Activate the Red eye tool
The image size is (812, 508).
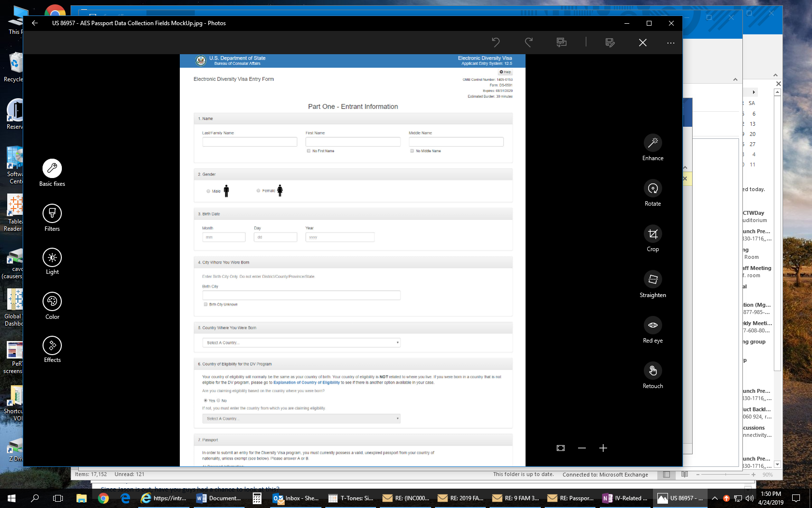[652, 325]
